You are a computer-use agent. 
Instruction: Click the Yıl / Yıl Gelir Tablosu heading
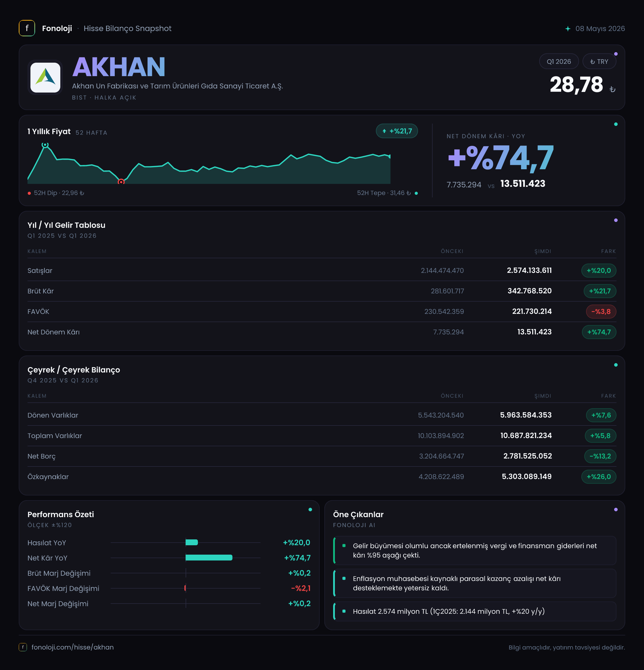(x=66, y=225)
